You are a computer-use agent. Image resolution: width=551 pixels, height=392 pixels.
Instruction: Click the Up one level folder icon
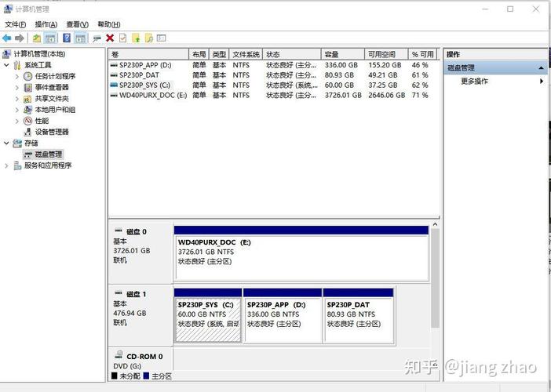(37, 38)
